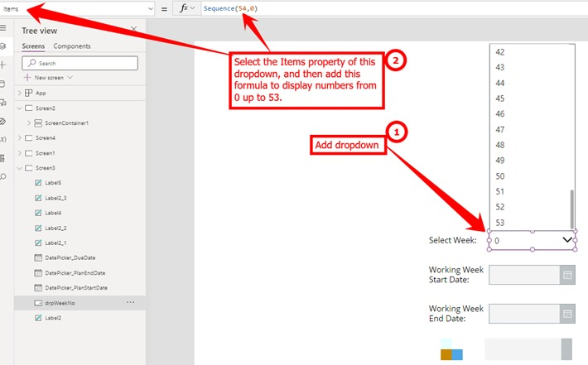Open Working Week End Date calendar icon
Viewport: 588px width, 365px height.
tap(567, 314)
